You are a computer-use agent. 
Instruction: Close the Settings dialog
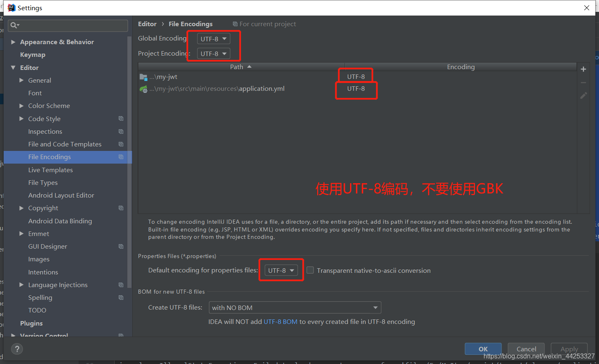[x=586, y=8]
